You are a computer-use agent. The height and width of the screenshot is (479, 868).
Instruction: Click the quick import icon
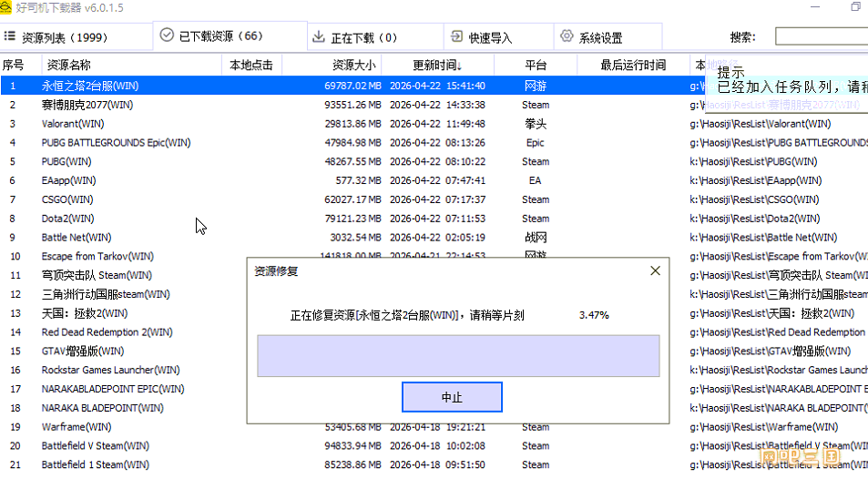(456, 37)
